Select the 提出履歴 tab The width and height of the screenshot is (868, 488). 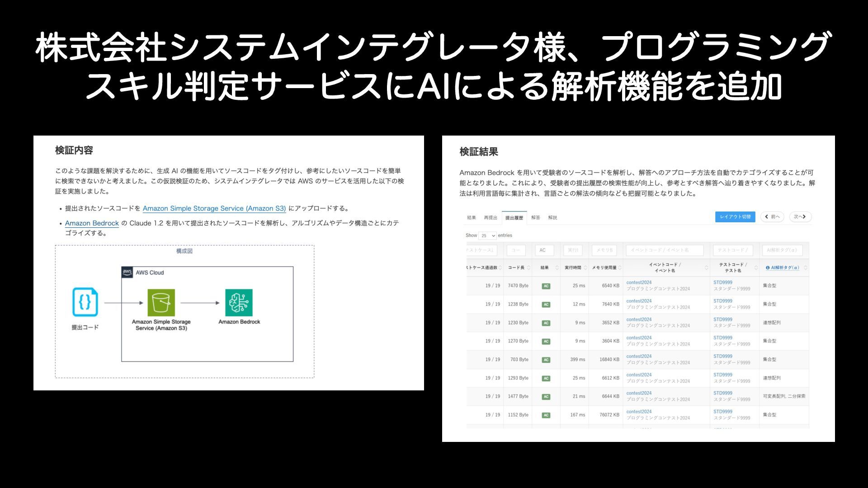[x=514, y=218]
